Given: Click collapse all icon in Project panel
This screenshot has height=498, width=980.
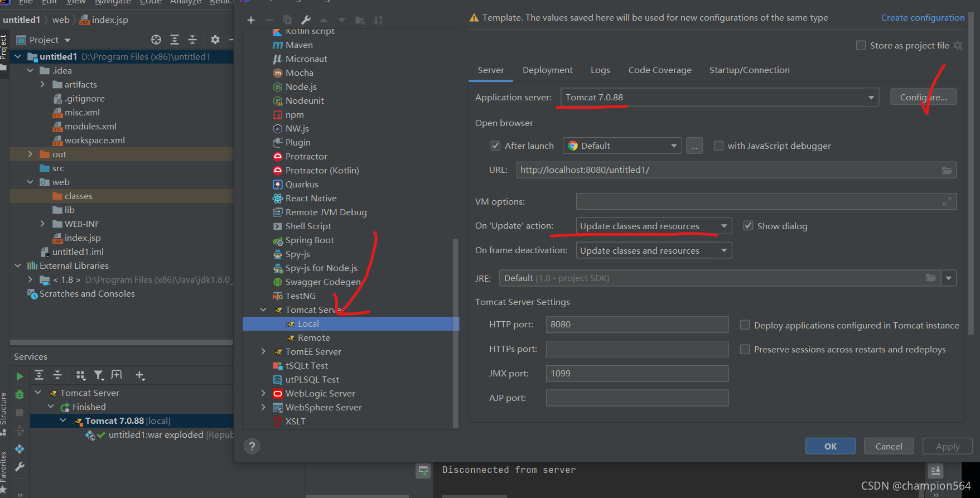Looking at the screenshot, I should click(192, 40).
